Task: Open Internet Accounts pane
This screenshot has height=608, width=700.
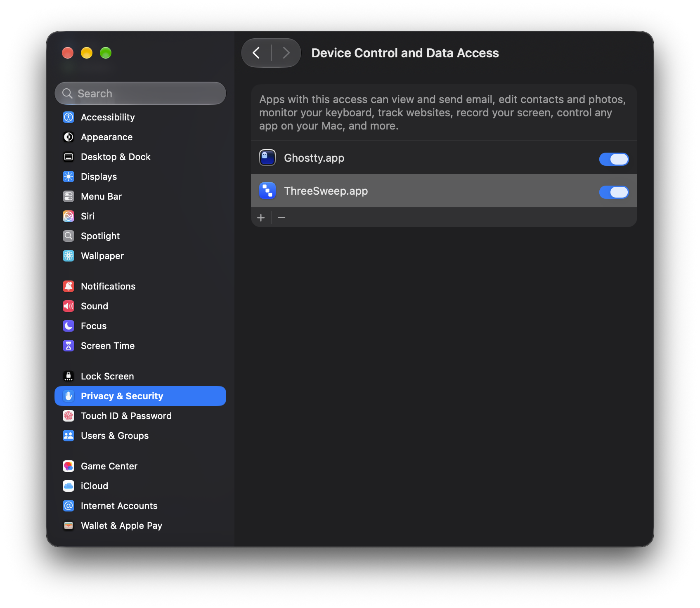Action: click(140, 506)
